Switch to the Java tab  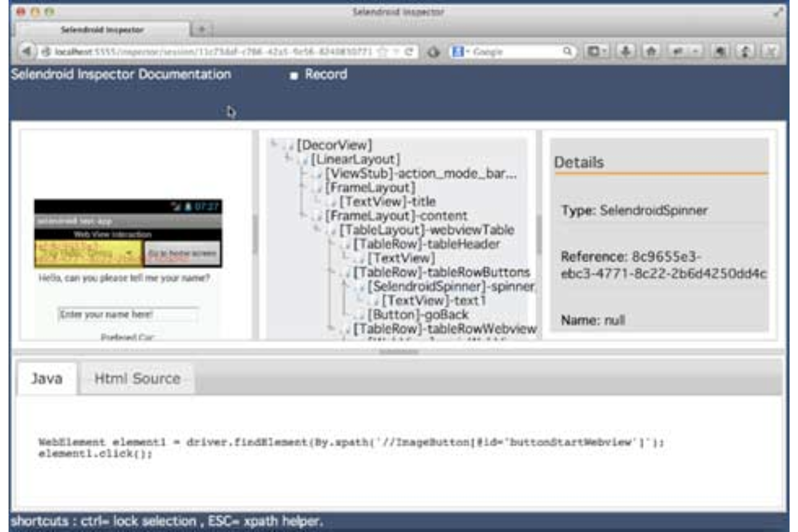(x=47, y=379)
